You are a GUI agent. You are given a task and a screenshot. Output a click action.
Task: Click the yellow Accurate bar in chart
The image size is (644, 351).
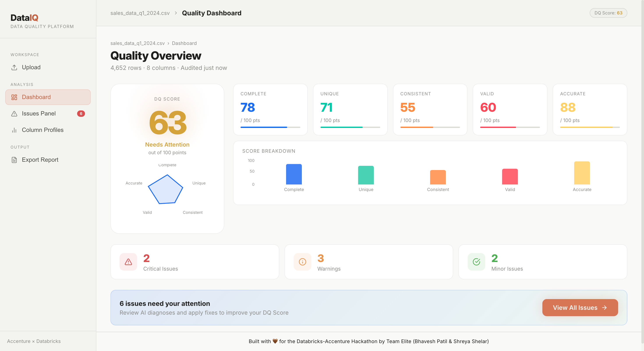[x=582, y=173]
